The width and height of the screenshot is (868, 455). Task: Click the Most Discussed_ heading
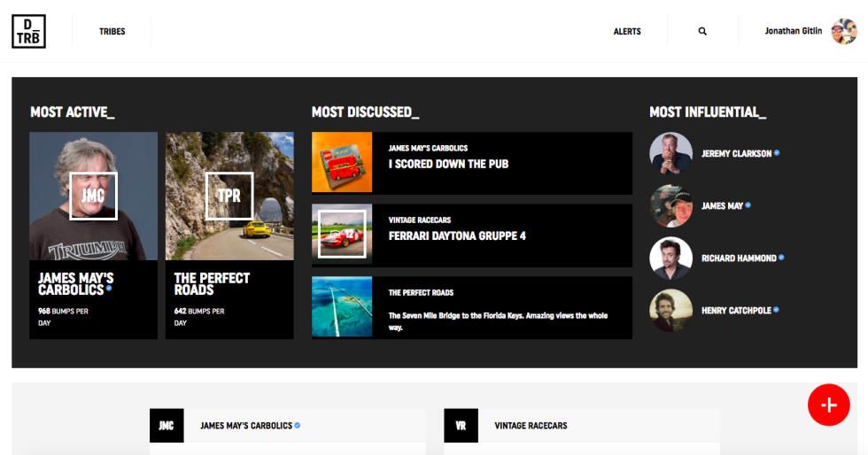(365, 112)
